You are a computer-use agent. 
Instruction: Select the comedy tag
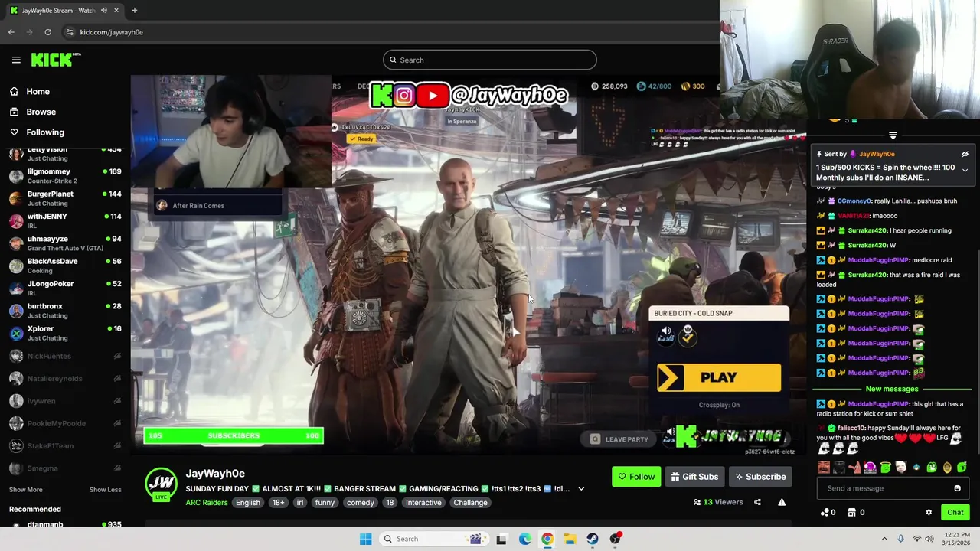(360, 503)
